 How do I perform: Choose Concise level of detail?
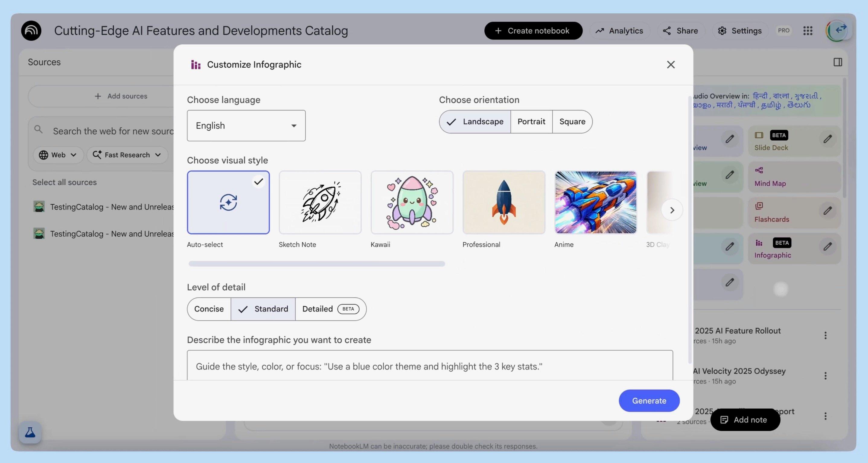point(209,309)
